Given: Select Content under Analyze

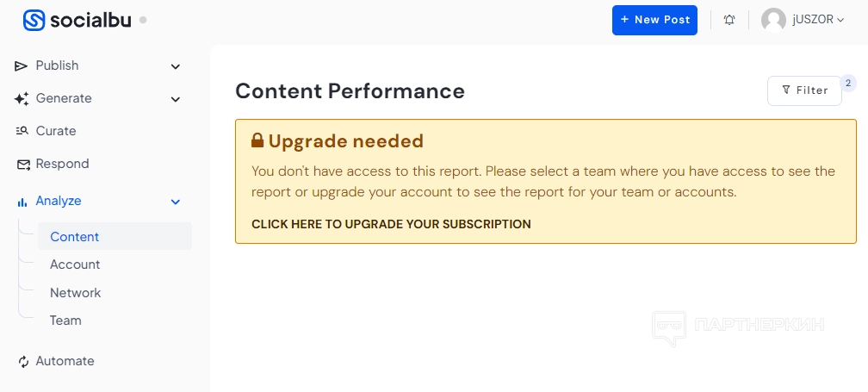Looking at the screenshot, I should 75,237.
